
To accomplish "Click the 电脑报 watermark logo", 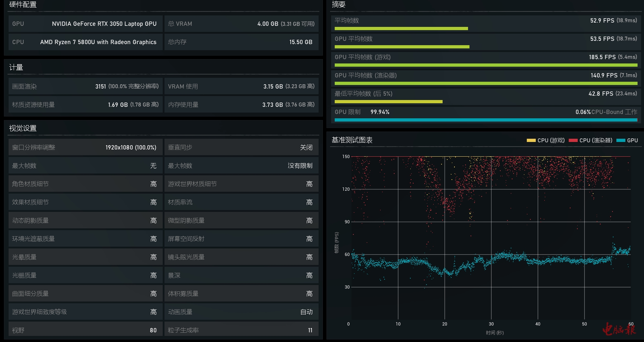I will pos(619,329).
